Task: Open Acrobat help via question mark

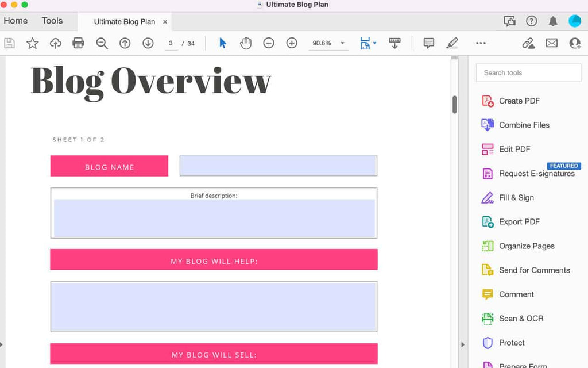Action: pos(531,20)
